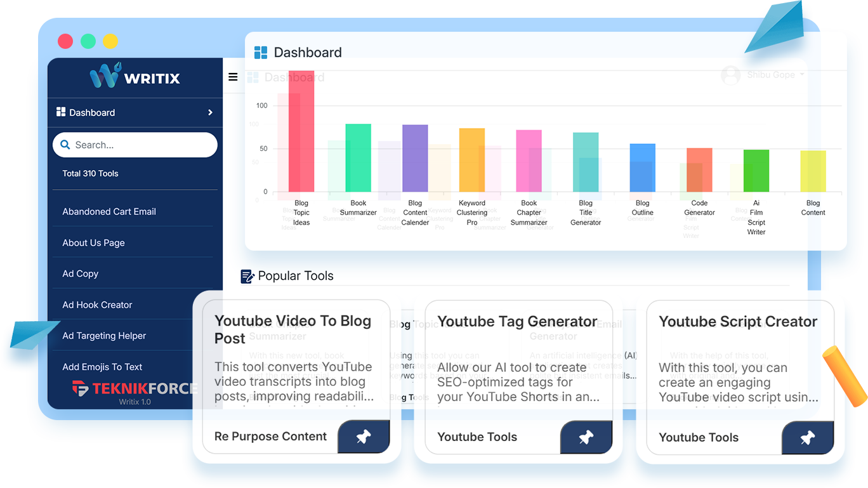Viewport: 868px width, 488px height.
Task: Focus the Search input field
Action: pyautogui.click(x=135, y=145)
